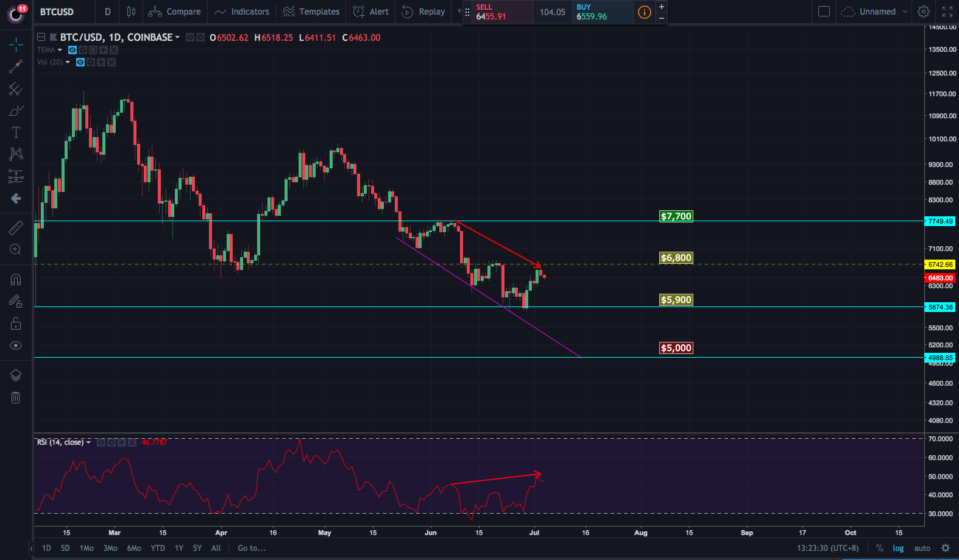The width and height of the screenshot is (959, 560).
Task: Select the 1Y date range
Action: pos(179,548)
